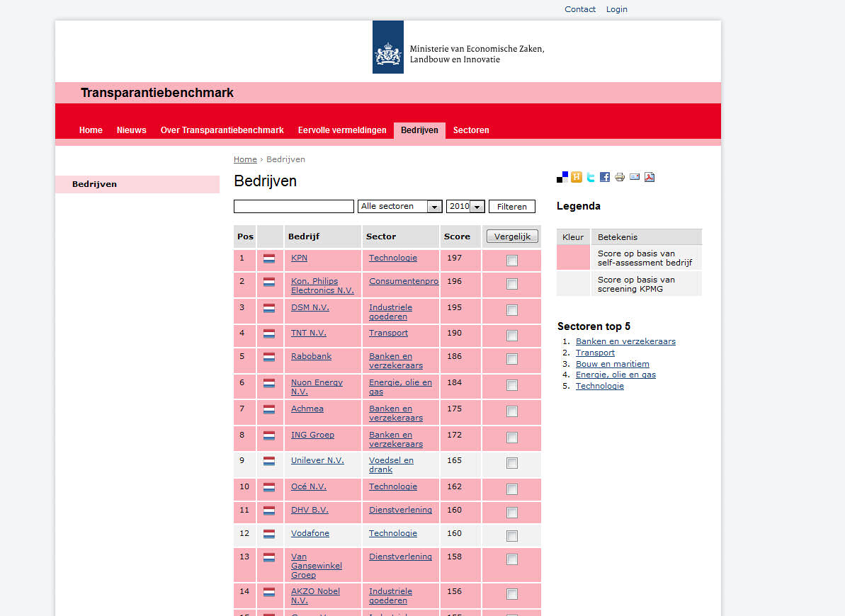Tick the Achmea compare checkbox
This screenshot has width=845, height=616.
pyautogui.click(x=512, y=412)
